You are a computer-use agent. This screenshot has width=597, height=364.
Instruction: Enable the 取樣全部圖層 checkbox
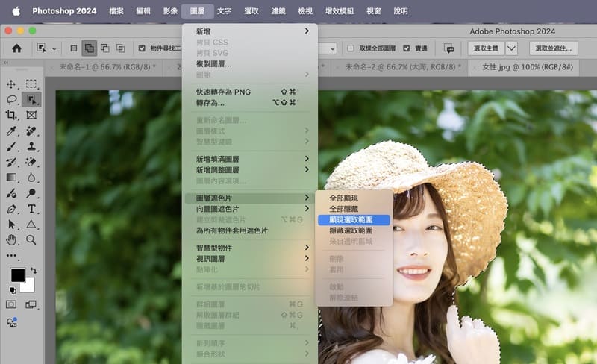pyautogui.click(x=351, y=48)
